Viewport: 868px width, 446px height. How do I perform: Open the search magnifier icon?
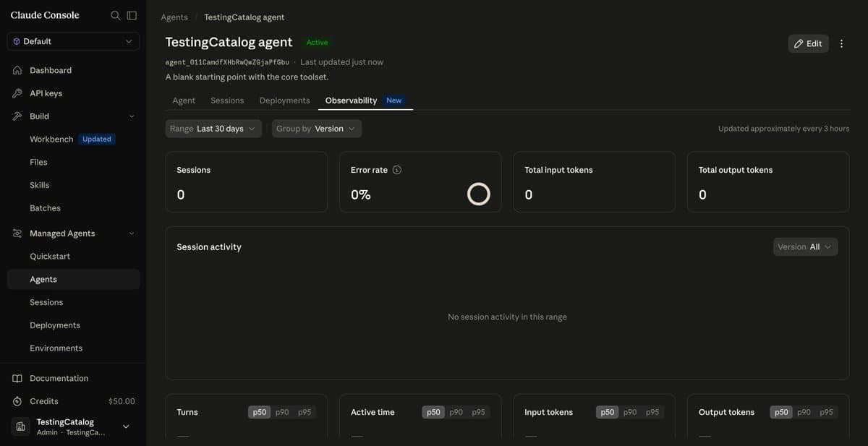click(115, 15)
